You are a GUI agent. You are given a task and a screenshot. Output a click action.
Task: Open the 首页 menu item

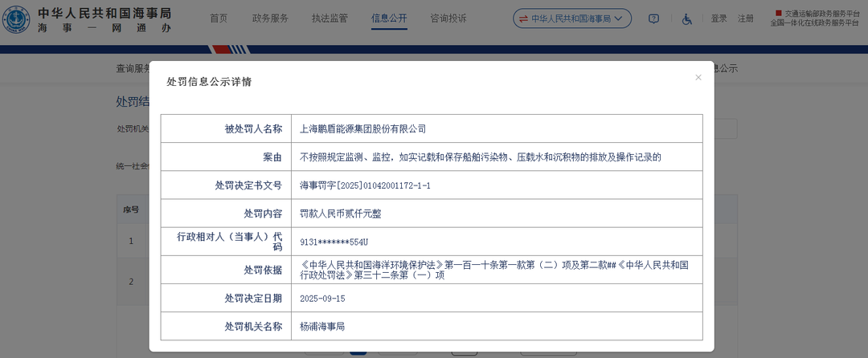(x=218, y=18)
